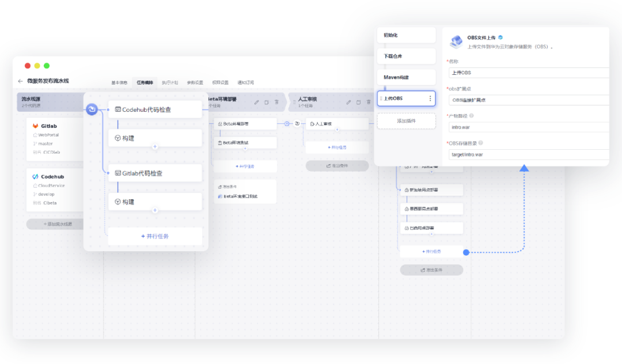Click the Gitlab fox logo icon

[35, 126]
